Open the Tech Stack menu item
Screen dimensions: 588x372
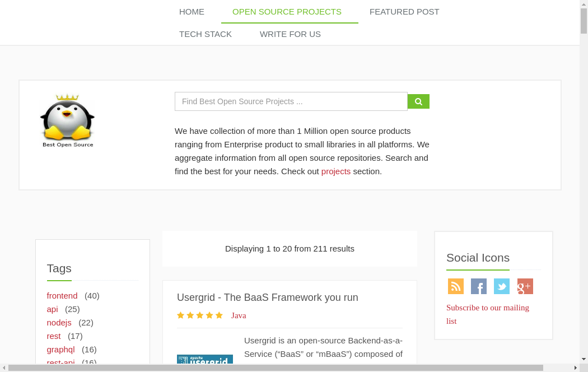[x=206, y=34]
